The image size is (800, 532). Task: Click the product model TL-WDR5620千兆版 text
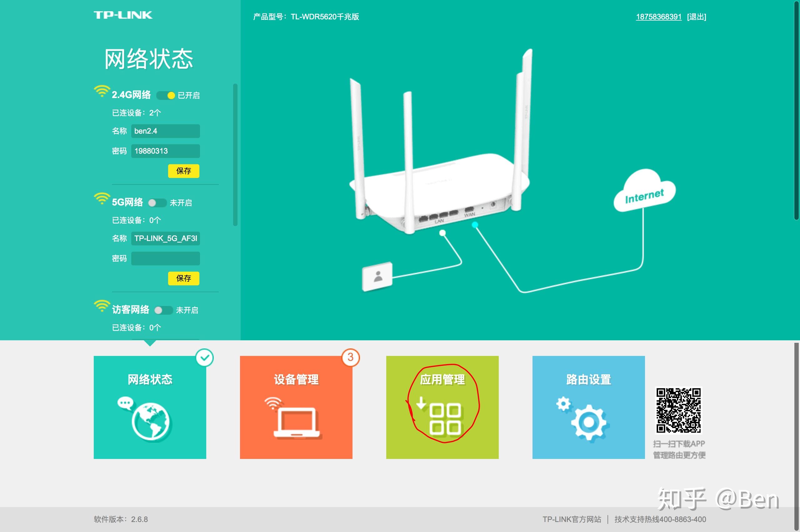(x=325, y=17)
